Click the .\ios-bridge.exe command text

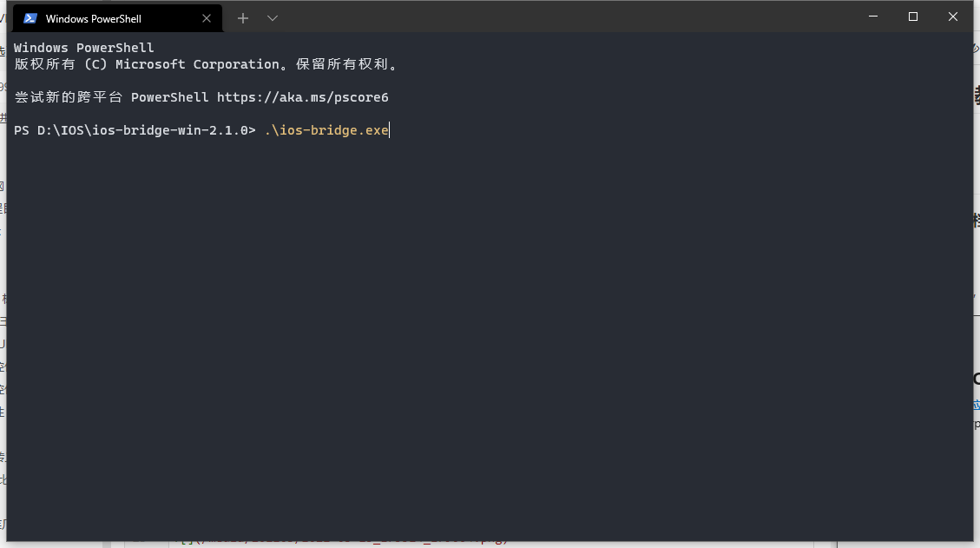pos(326,130)
